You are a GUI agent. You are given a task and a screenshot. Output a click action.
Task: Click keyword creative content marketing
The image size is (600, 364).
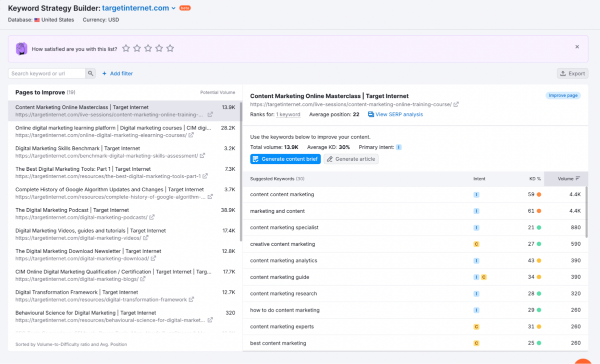click(282, 244)
